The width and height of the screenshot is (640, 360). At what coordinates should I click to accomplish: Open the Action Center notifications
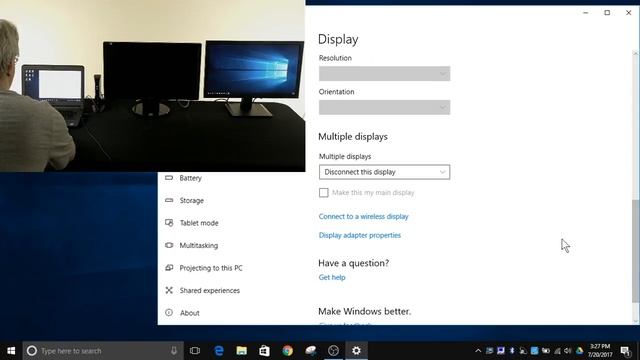tap(625, 351)
